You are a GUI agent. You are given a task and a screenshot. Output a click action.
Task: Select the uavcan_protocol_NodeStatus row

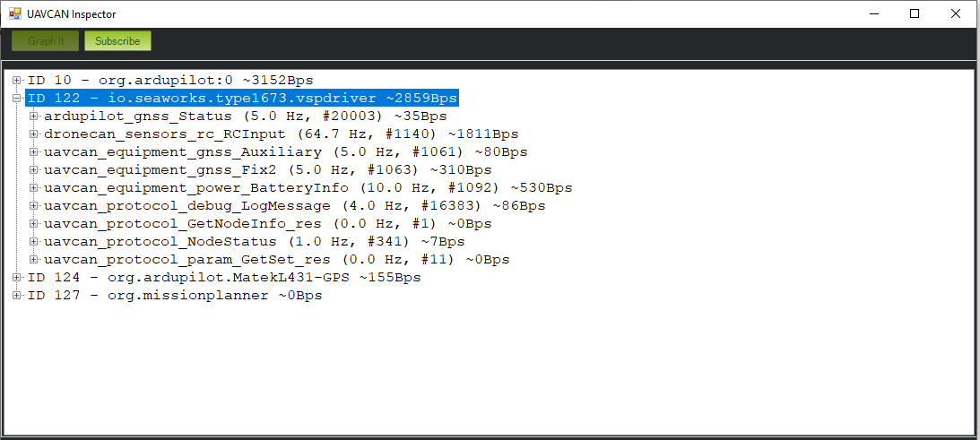click(x=254, y=241)
